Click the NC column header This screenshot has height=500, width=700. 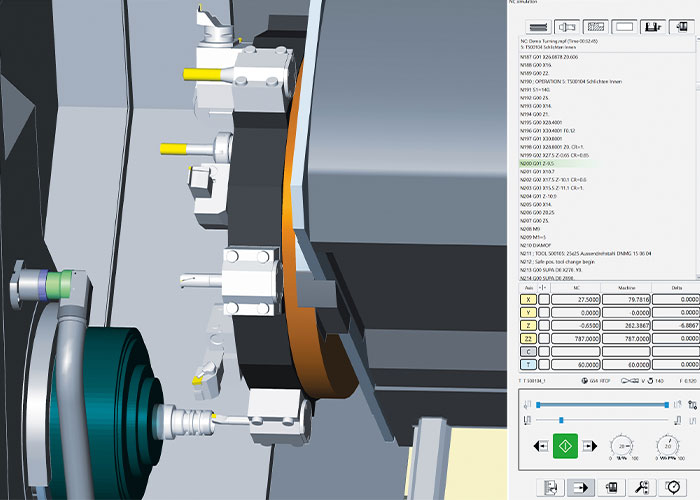pyautogui.click(x=576, y=288)
